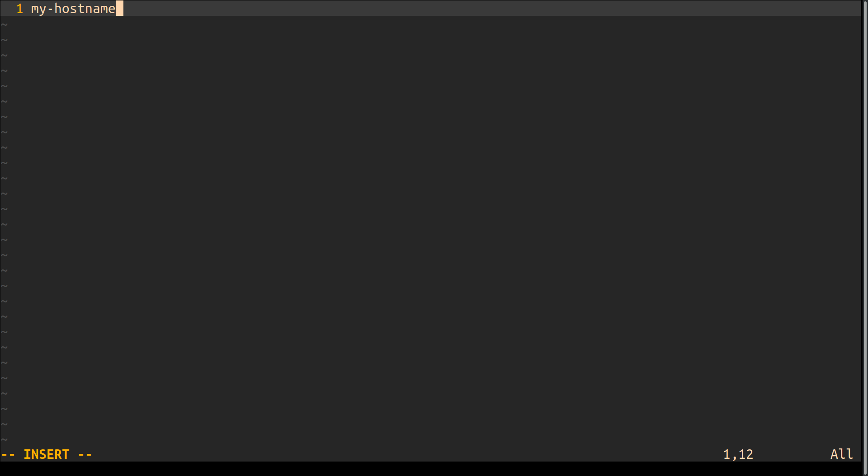Click the letter h in hostname
868x476 pixels.
click(58, 9)
